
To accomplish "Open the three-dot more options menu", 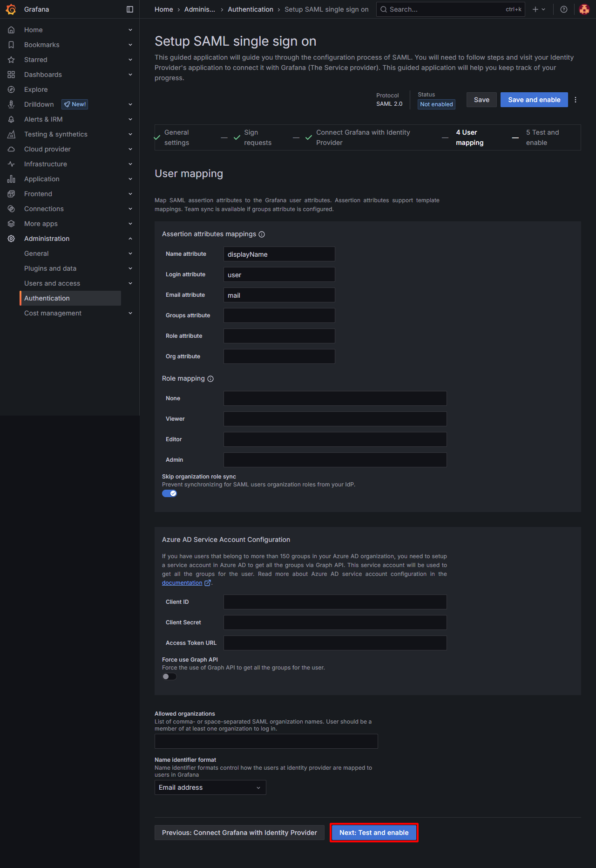I will point(576,100).
